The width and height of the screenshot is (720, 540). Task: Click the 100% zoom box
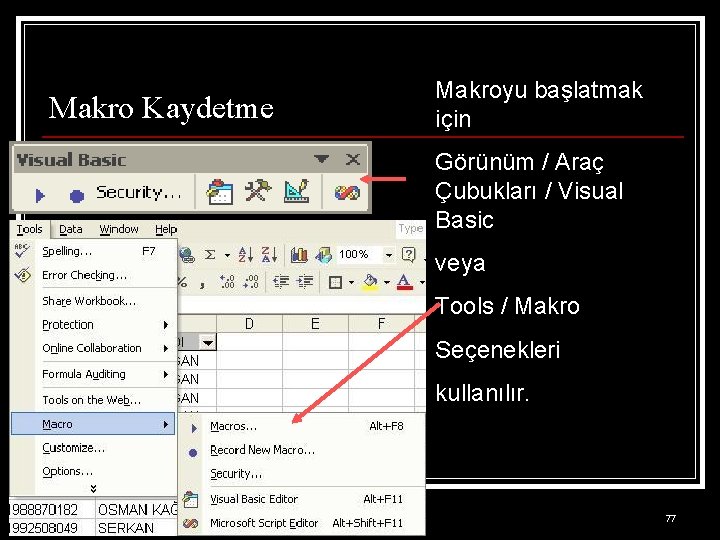(x=359, y=254)
